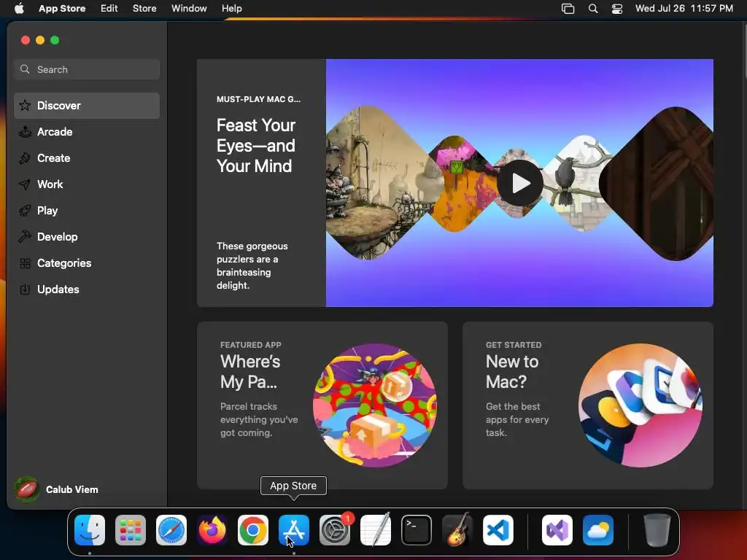
Task: Open GarageBand from the Dock
Action: (457, 530)
